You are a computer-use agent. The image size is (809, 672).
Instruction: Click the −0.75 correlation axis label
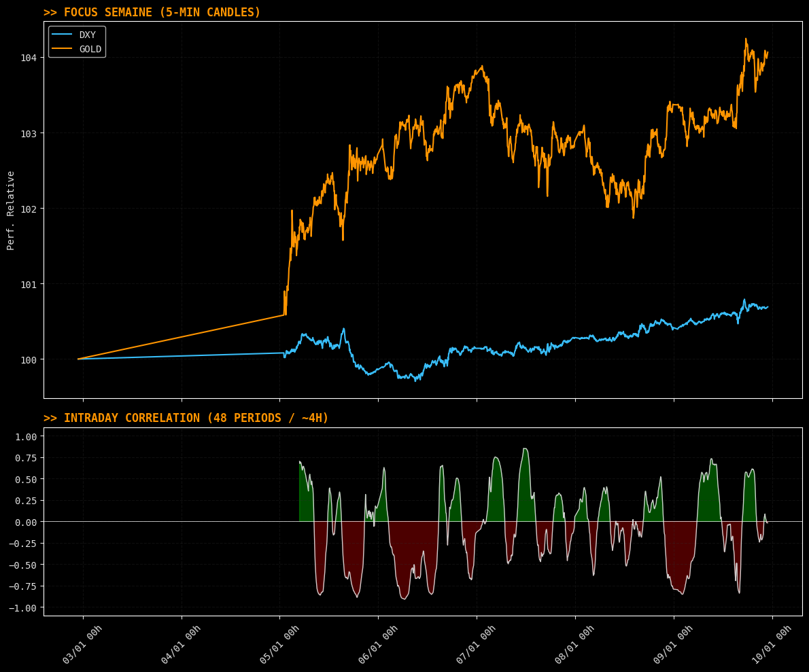22,586
